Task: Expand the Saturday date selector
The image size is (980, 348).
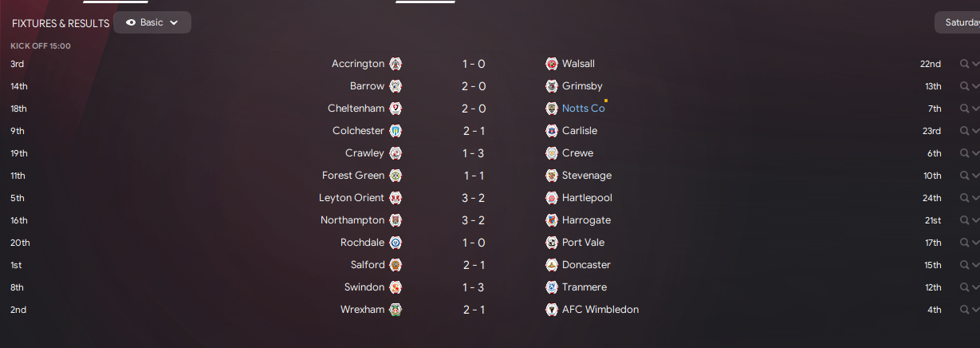Action: tap(958, 22)
